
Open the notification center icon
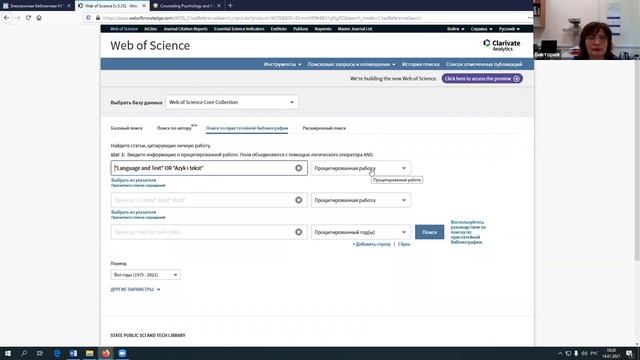[x=629, y=353]
